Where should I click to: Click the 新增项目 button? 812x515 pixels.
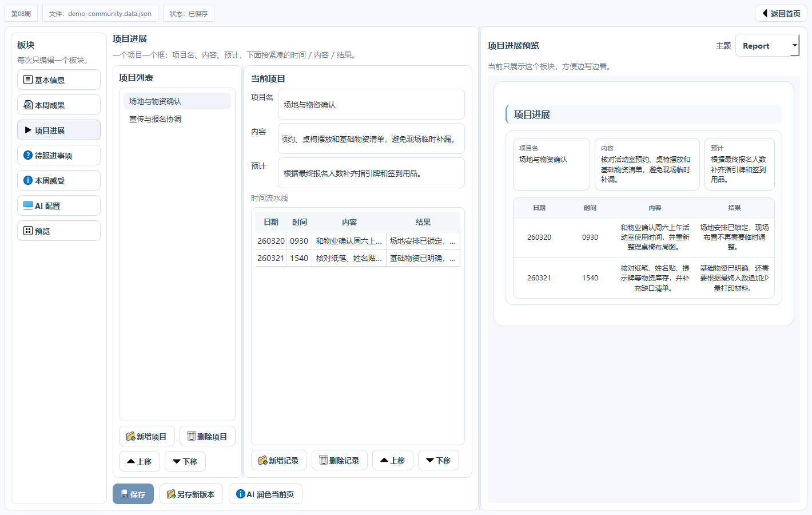point(147,436)
